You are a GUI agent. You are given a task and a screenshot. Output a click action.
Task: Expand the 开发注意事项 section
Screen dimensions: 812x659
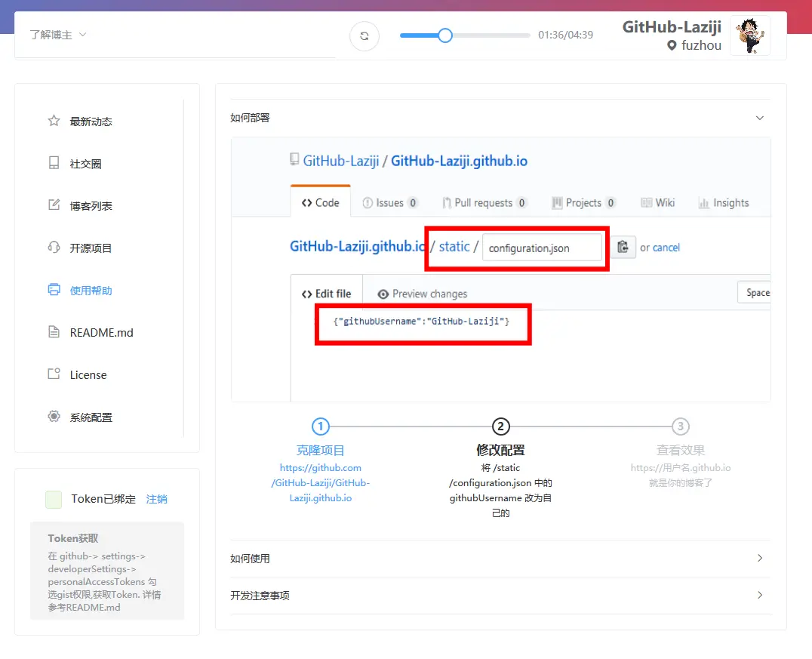tap(500, 596)
